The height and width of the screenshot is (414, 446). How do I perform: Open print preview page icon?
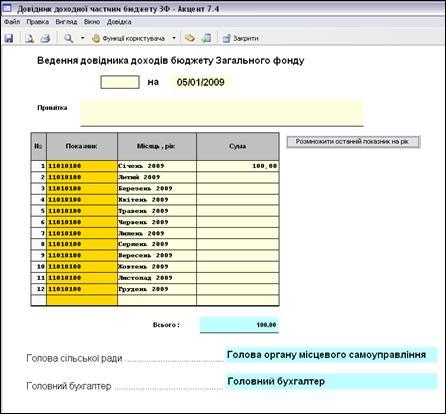29,38
